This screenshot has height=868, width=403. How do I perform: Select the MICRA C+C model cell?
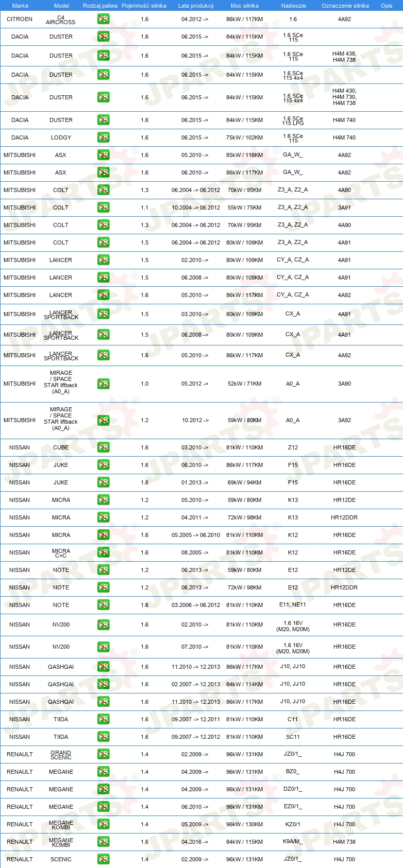tap(61, 553)
